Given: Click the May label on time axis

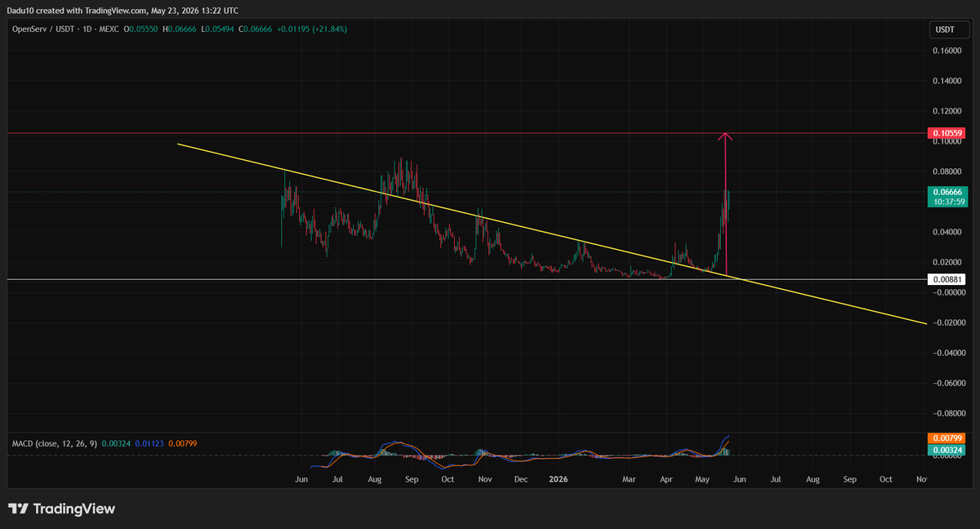Looking at the screenshot, I should tap(702, 479).
